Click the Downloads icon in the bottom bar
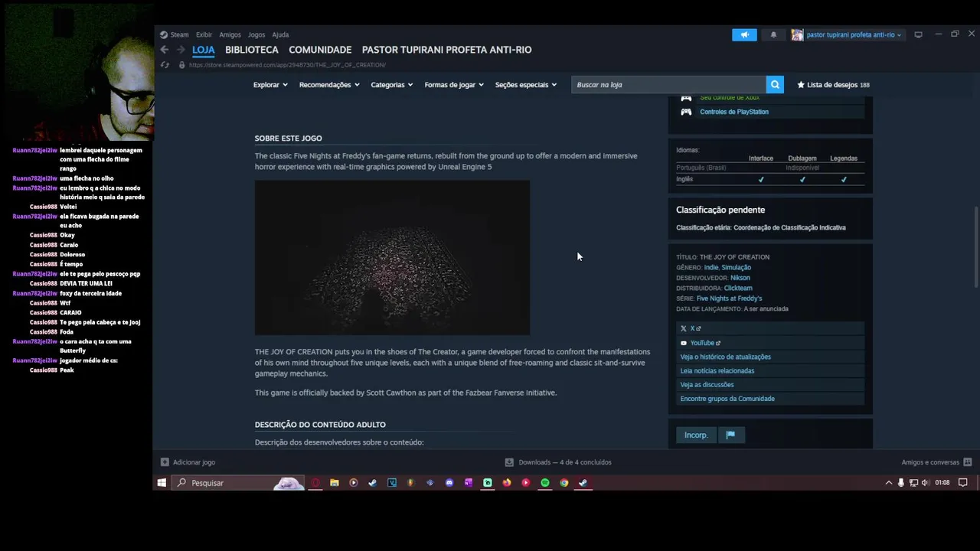The height and width of the screenshot is (551, 980). tap(509, 462)
